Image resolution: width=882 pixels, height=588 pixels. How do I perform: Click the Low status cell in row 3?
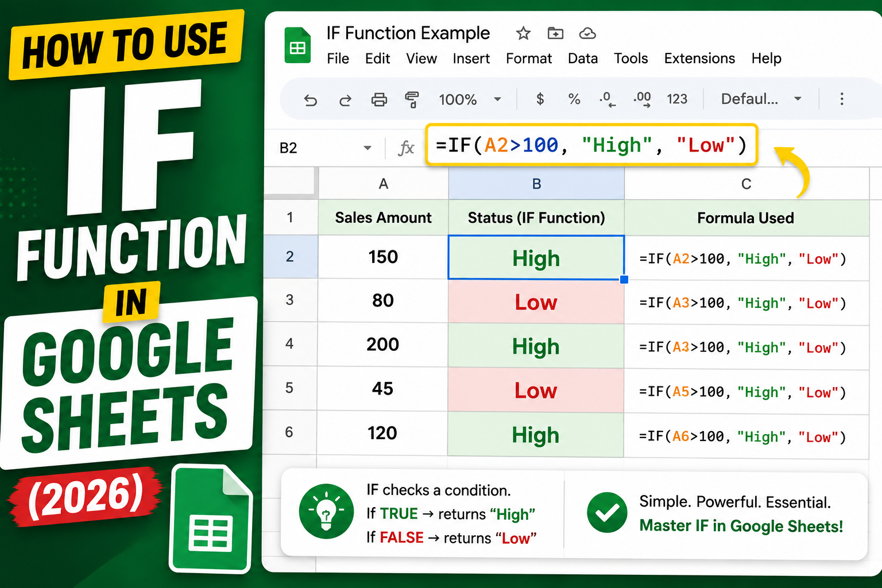[x=536, y=301]
